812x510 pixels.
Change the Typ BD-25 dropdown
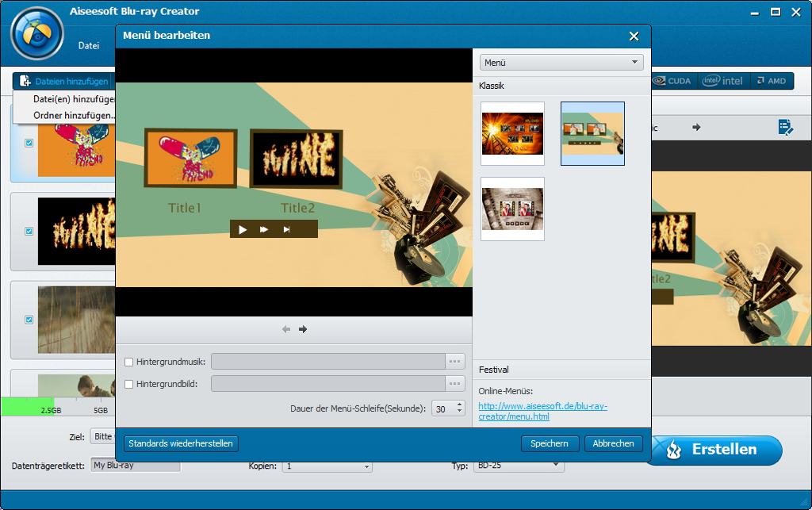point(519,466)
